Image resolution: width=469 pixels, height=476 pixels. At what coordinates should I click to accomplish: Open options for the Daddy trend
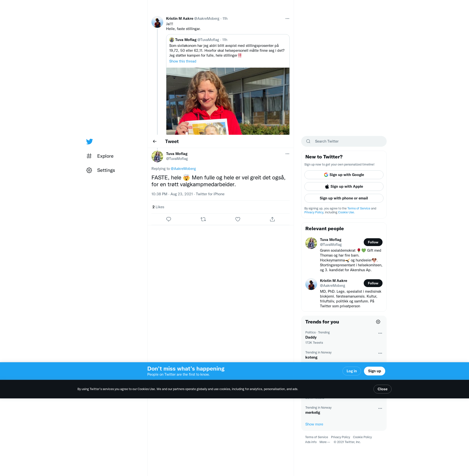(x=380, y=333)
